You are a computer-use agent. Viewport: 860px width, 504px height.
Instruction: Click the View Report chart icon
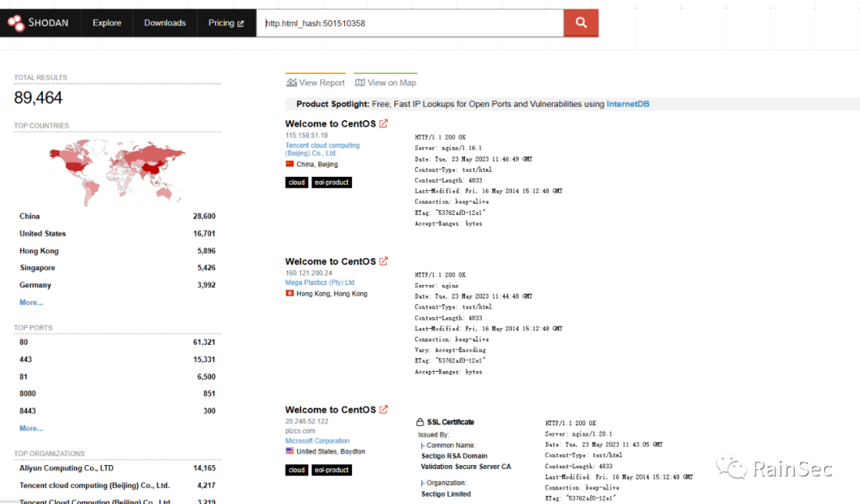point(291,83)
